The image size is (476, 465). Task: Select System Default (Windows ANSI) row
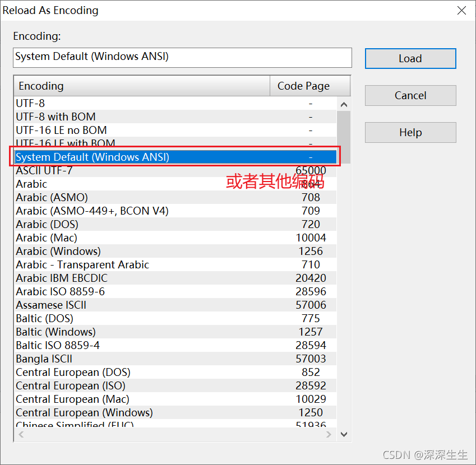[x=175, y=157]
